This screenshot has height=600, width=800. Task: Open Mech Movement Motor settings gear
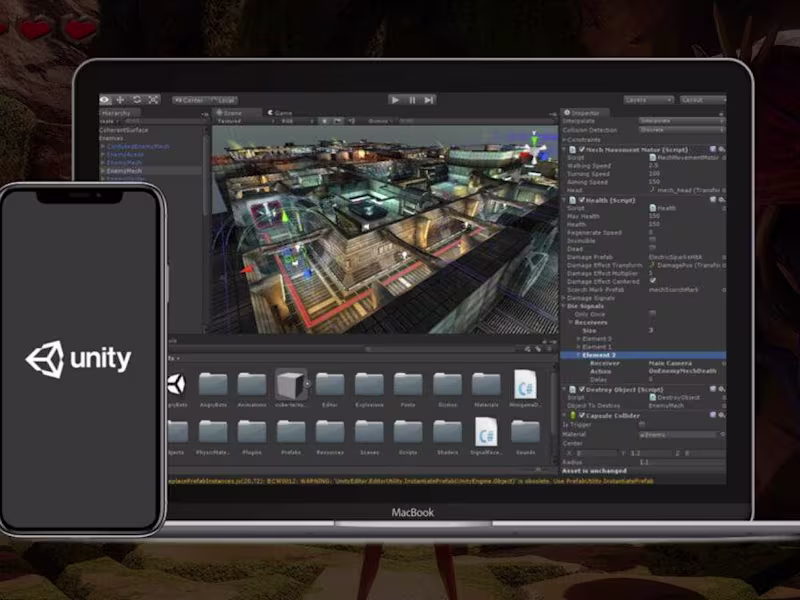pyautogui.click(x=721, y=149)
